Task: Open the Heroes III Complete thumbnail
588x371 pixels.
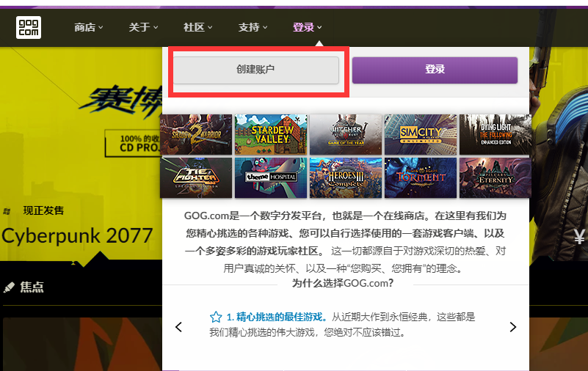Action: (x=346, y=177)
